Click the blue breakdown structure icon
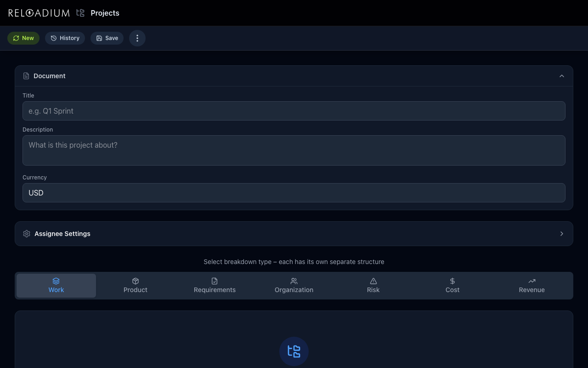 pos(294,351)
